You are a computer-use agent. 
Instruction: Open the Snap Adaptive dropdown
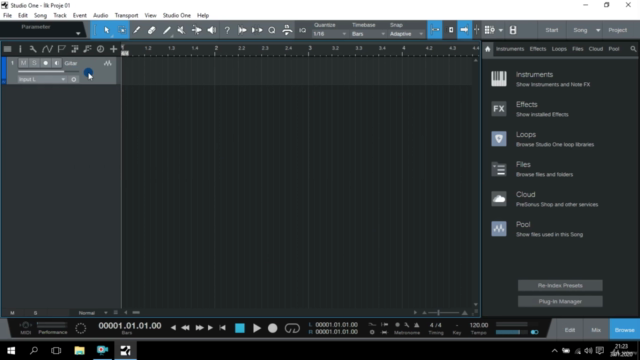[406, 34]
